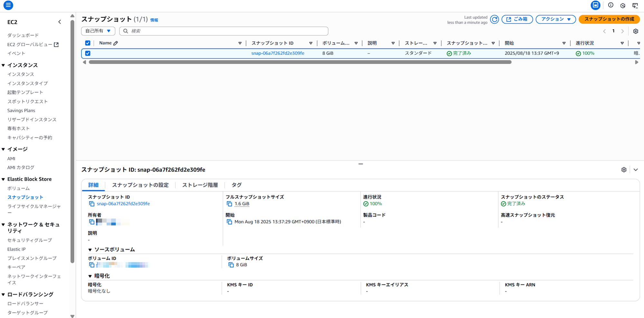The height and width of the screenshot is (318, 644).
Task: Collapse the Elastic Block Store sidebar group
Action: point(3,179)
